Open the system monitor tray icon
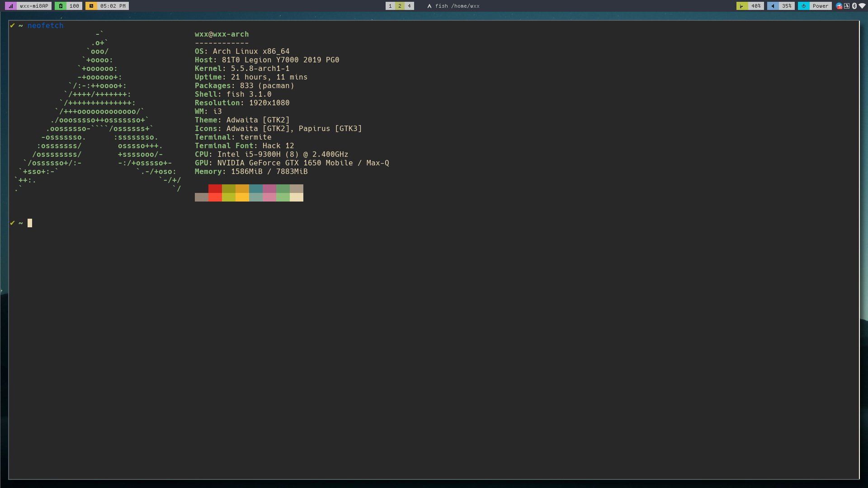The image size is (868, 488). click(847, 6)
